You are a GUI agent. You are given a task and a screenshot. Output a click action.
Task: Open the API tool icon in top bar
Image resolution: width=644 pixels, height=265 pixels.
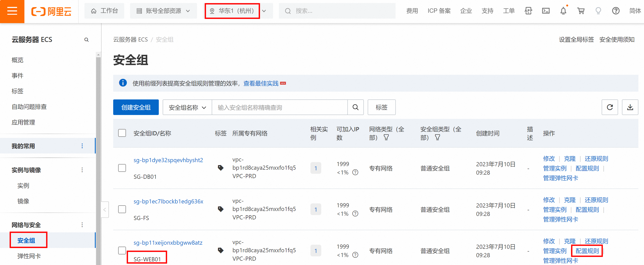(528, 11)
